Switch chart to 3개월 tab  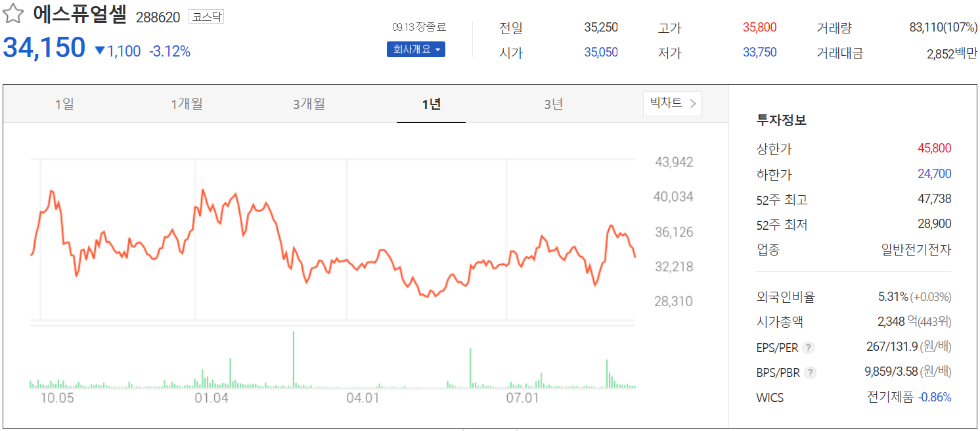click(309, 104)
